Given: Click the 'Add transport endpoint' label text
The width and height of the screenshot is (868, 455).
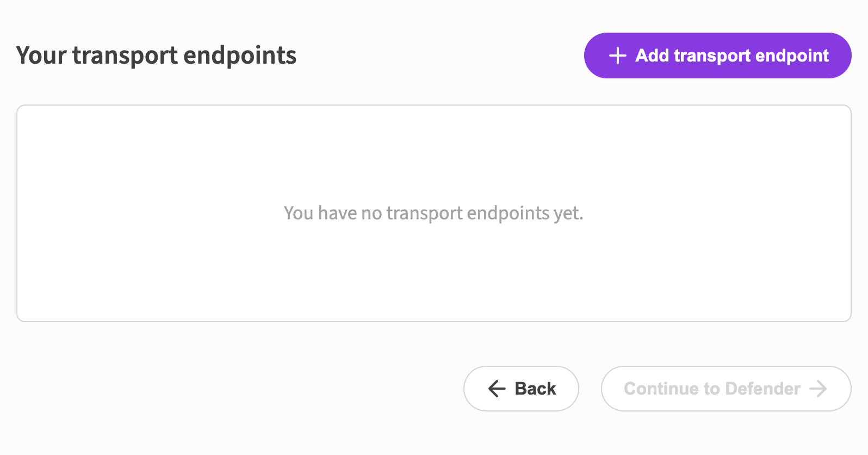Looking at the screenshot, I should [x=731, y=56].
